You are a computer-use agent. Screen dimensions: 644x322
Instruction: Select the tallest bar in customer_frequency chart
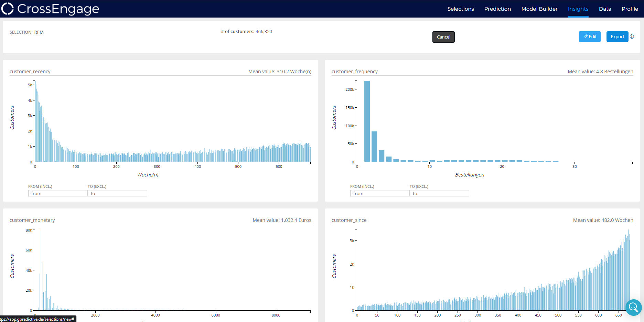coord(367,121)
